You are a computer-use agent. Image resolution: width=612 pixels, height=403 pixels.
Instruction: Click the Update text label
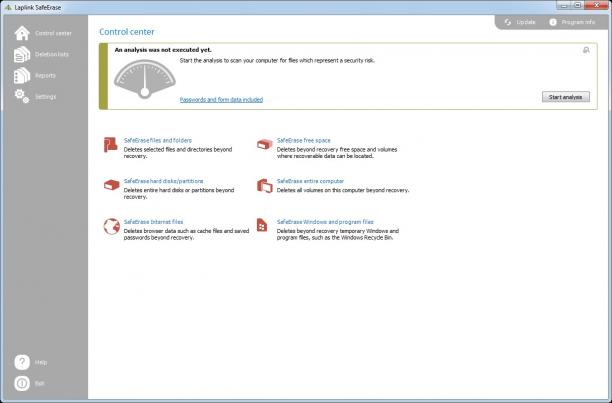[x=526, y=22]
